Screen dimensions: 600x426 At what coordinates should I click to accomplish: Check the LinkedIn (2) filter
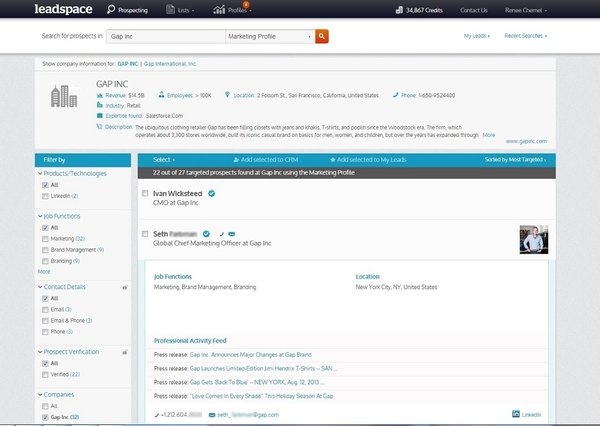point(45,196)
